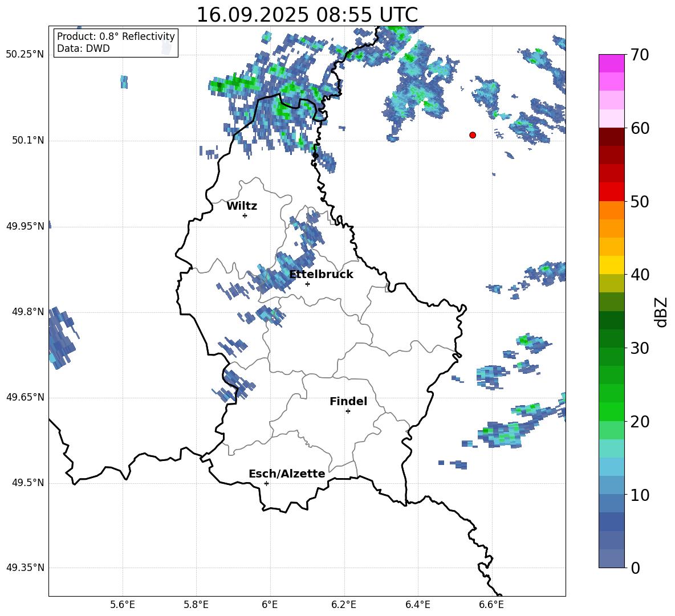Click the 0 dBZ colorbar label
This screenshot has width=675, height=616.
635,568
